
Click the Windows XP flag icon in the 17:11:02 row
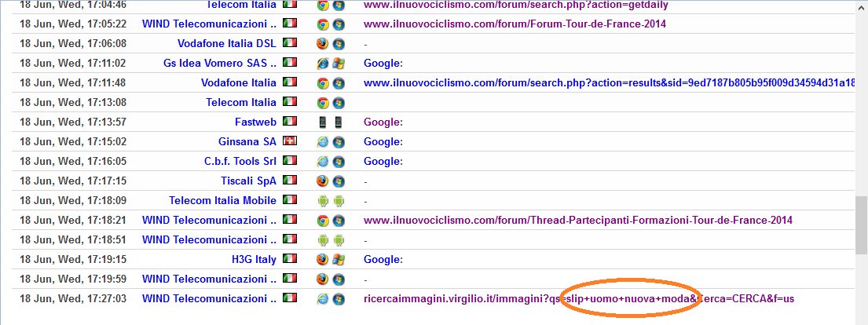(x=339, y=64)
